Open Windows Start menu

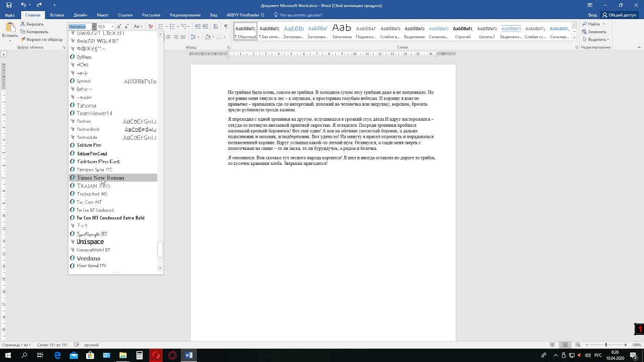click(8, 355)
